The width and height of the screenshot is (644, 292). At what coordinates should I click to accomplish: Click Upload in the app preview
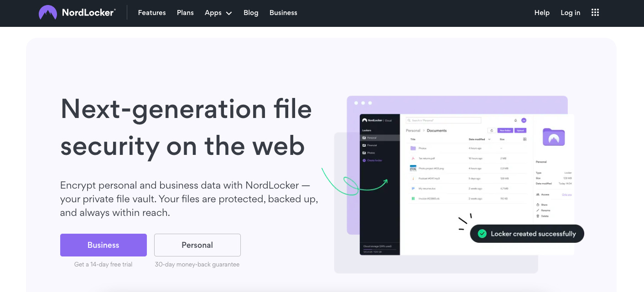[x=520, y=130]
